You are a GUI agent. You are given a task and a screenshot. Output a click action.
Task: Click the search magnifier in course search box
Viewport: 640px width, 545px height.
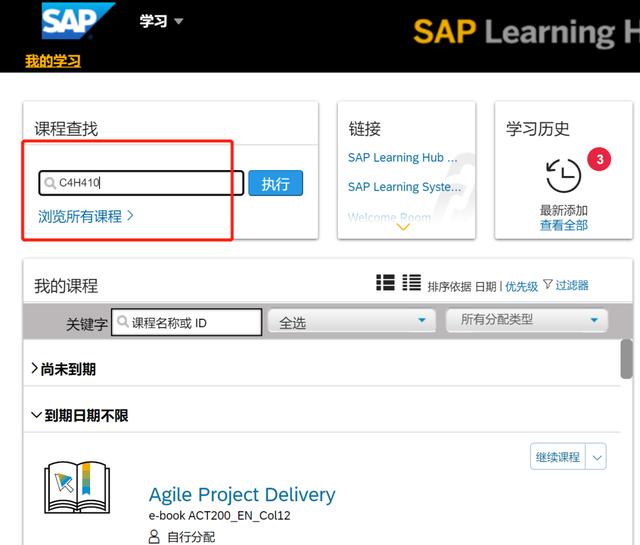50,183
